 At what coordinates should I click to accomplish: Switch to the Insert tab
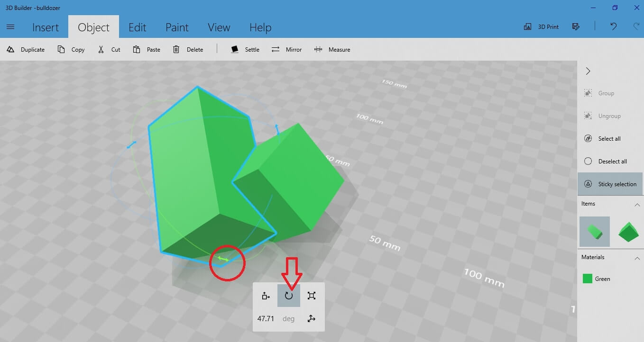[46, 27]
